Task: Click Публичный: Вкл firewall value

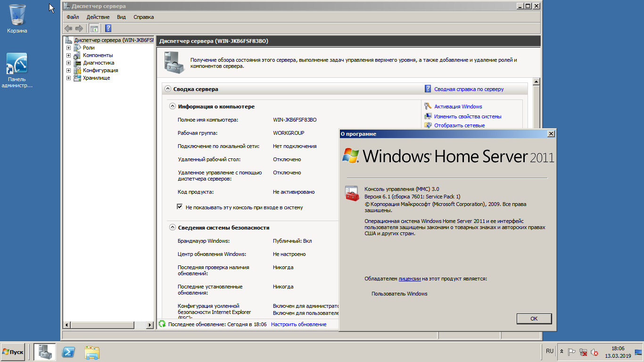Action: 292,241
